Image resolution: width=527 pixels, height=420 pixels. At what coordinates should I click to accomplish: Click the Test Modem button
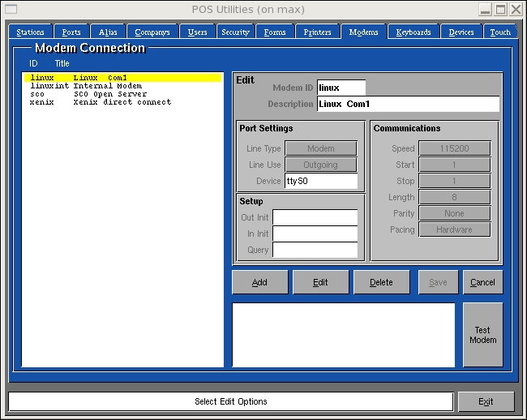pos(483,335)
